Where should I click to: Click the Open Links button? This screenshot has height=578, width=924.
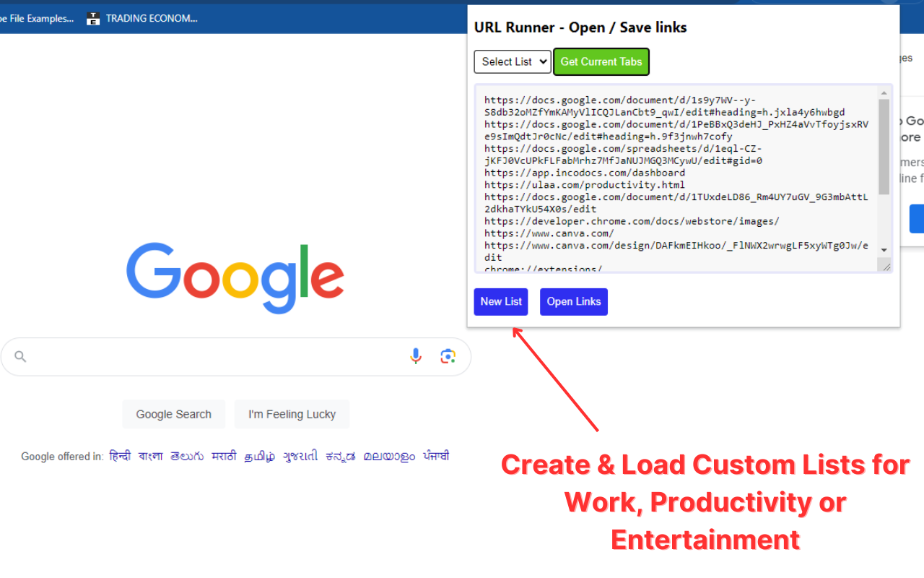pyautogui.click(x=574, y=302)
